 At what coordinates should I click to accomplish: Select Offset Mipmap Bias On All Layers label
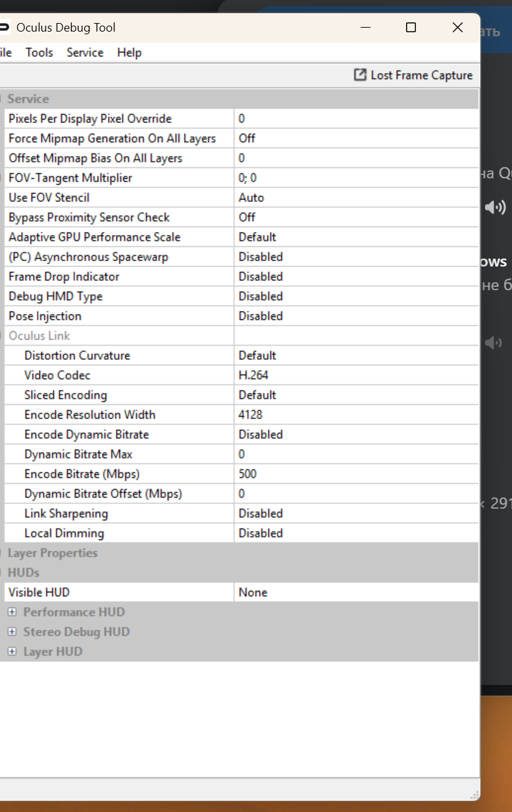[x=95, y=158]
